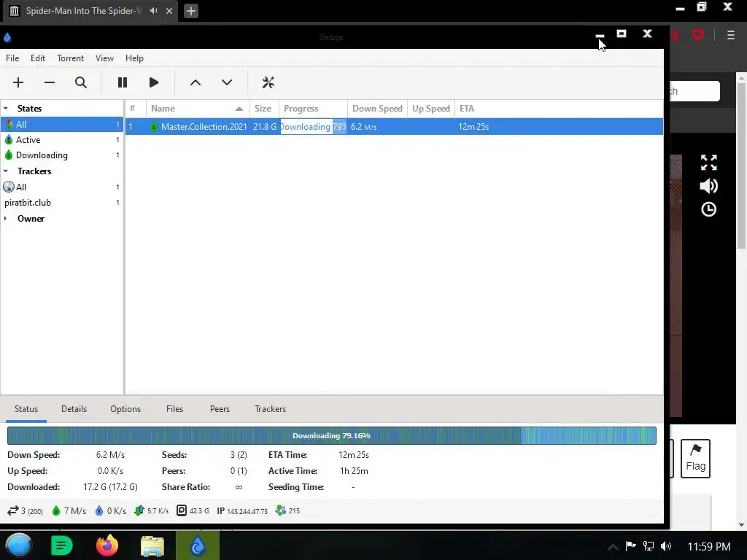Remove selected torrent with minus icon
This screenshot has width=747, height=560.
(50, 82)
